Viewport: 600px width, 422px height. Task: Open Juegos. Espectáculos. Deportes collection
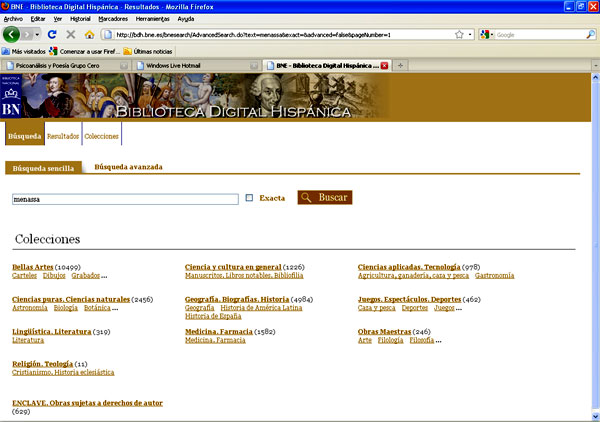(409, 299)
